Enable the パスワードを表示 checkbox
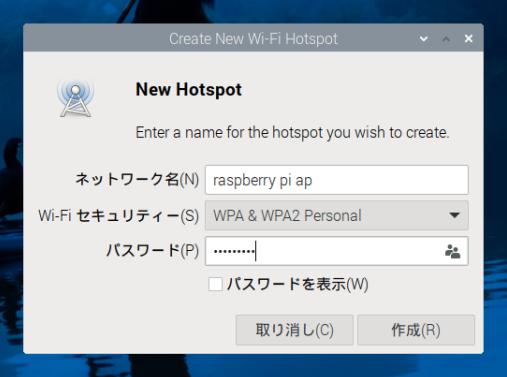The height and width of the screenshot is (377, 507). 215,284
